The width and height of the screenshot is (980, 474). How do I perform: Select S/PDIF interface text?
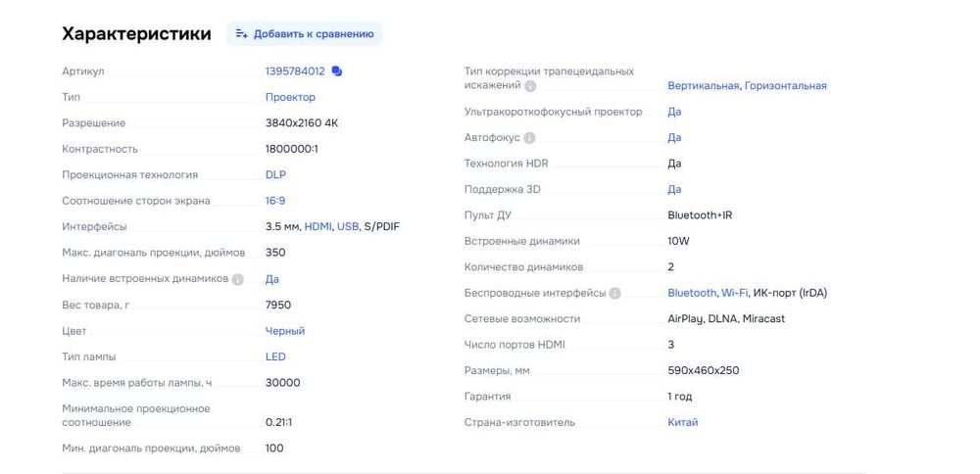(x=381, y=226)
